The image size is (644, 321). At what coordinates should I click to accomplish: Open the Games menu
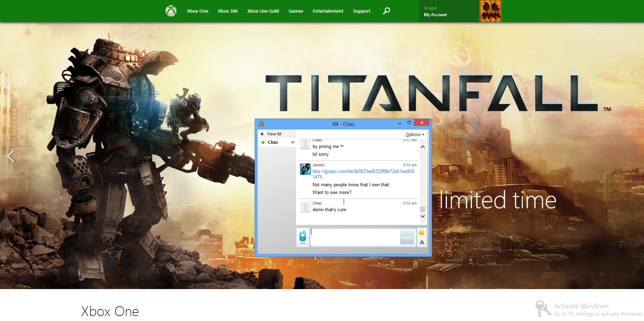[296, 11]
